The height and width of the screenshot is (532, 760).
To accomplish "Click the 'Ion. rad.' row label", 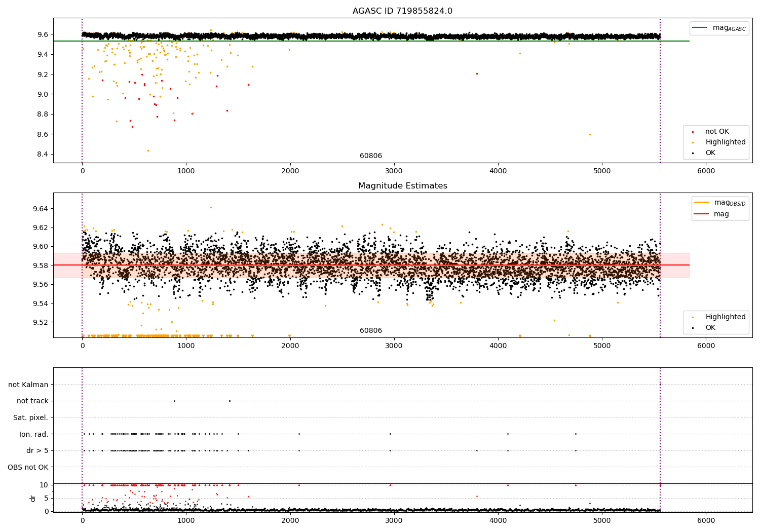I will 34,434.
